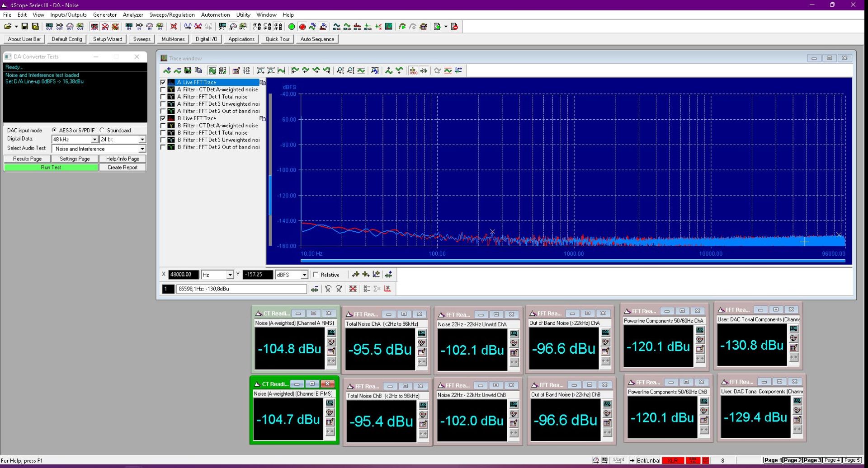Check the Relative cursor checkbox
This screenshot has height=468, width=868.
316,275
